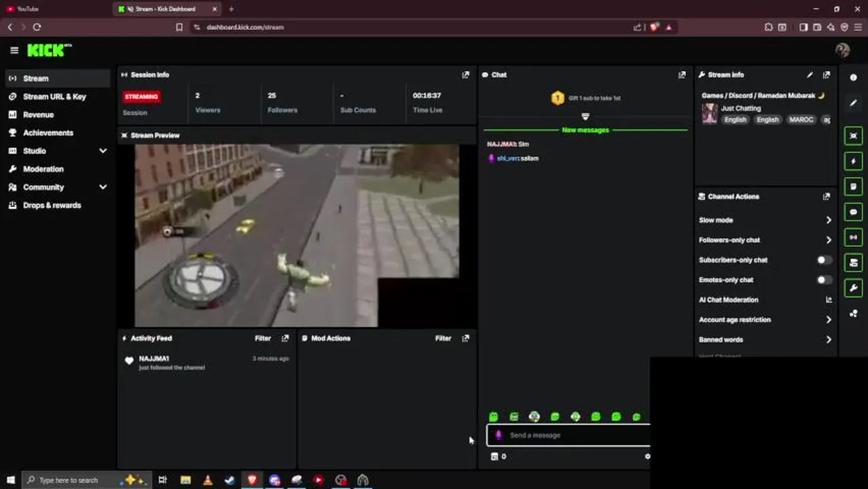Open Followers-only chat options chevron
This screenshot has width=868, height=489.
829,240
